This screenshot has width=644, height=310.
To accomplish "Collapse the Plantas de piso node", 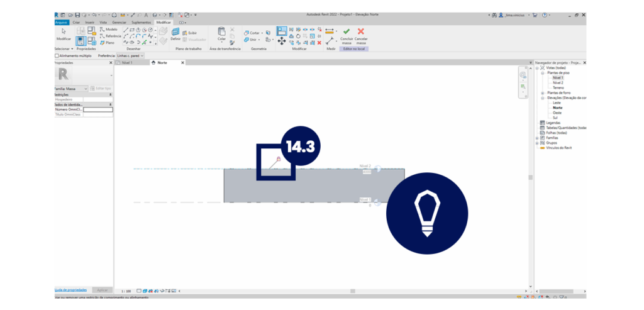I will (542, 73).
